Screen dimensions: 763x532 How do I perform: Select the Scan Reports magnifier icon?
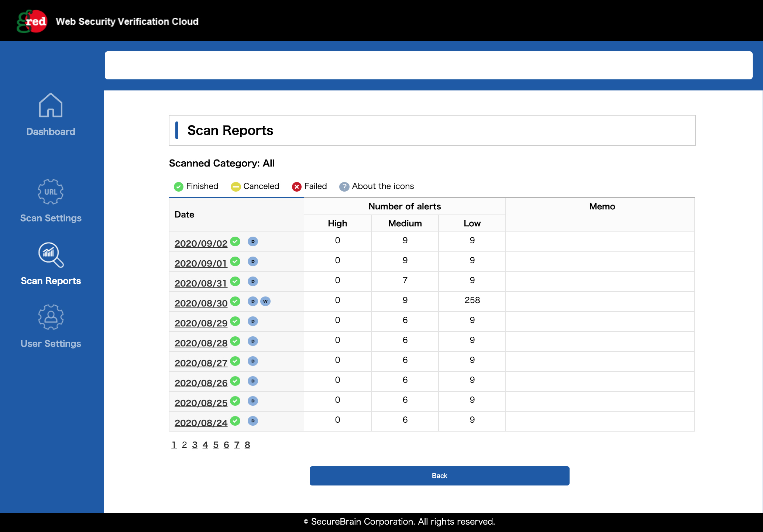(x=51, y=255)
